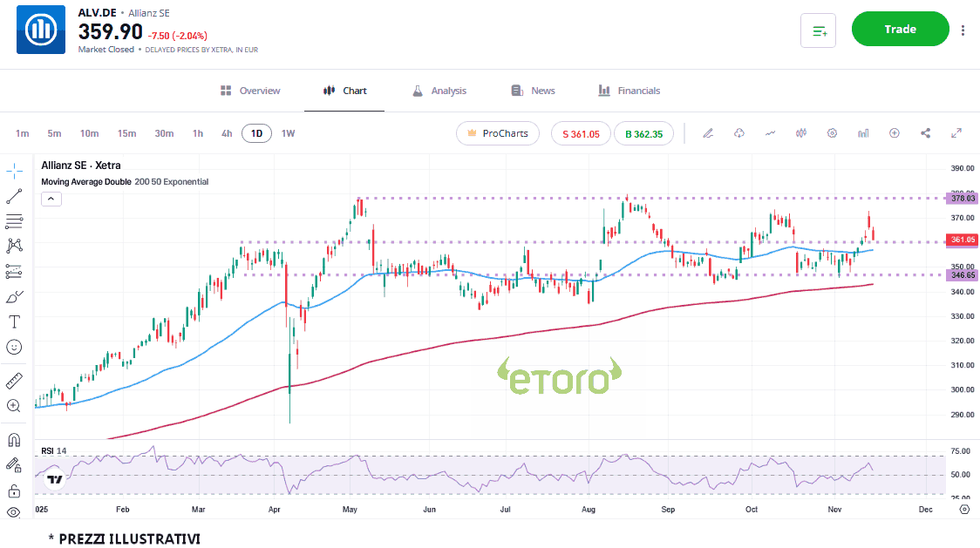The image size is (980, 548).
Task: Pick the ruler measure tool
Action: (14, 381)
